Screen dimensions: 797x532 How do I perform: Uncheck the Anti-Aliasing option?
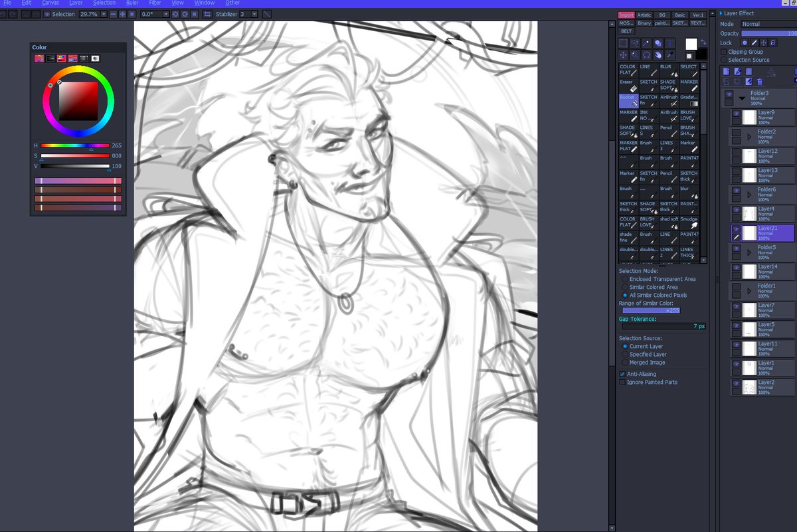point(622,373)
